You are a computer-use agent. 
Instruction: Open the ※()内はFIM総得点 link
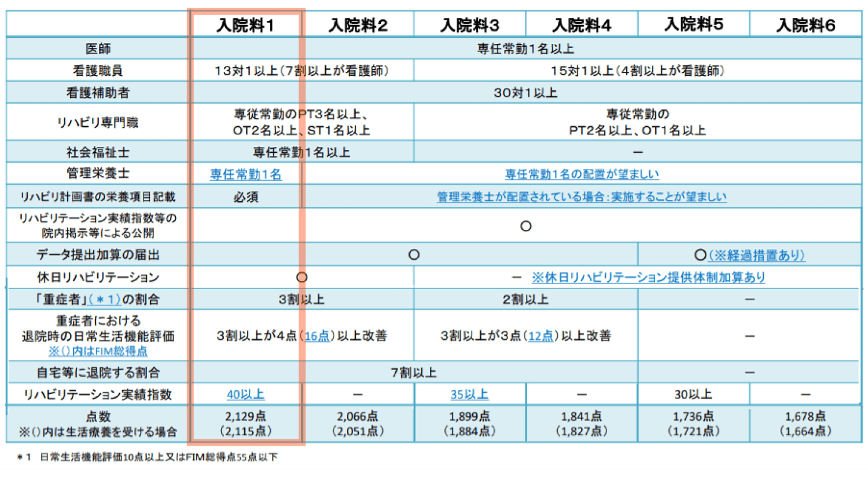click(98, 351)
